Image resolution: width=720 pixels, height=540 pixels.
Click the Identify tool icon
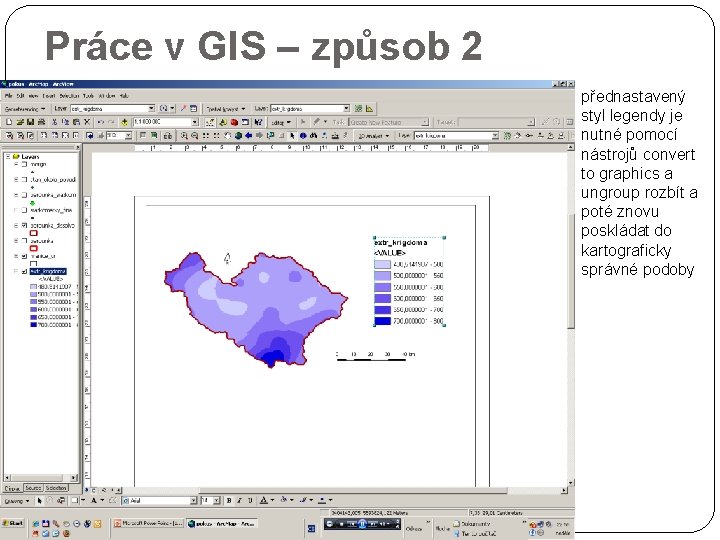click(303, 135)
